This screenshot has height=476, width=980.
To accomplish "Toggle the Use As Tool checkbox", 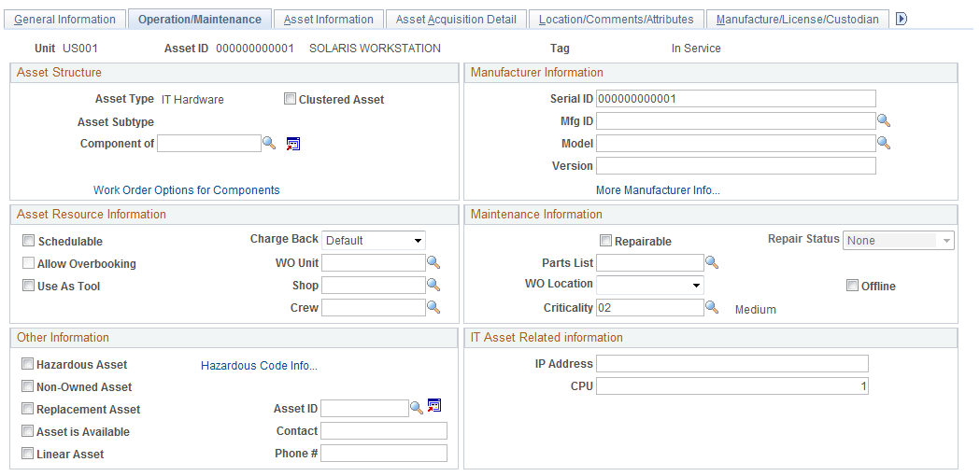I will coord(28,286).
